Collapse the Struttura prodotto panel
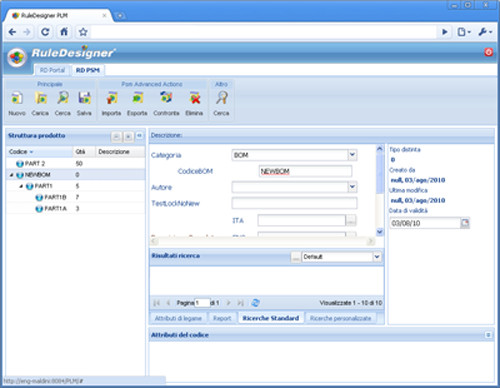Image resolution: width=500 pixels, height=388 pixels. pos(139,135)
